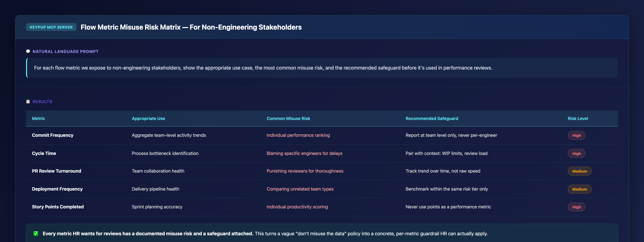Select the Cycle Time metric cell
Viewport: 644px width, 242px height.
[44, 153]
